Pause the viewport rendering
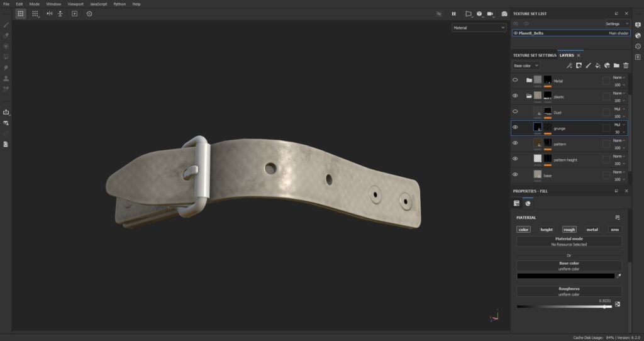Viewport: 644px width, 341px height. tap(454, 14)
